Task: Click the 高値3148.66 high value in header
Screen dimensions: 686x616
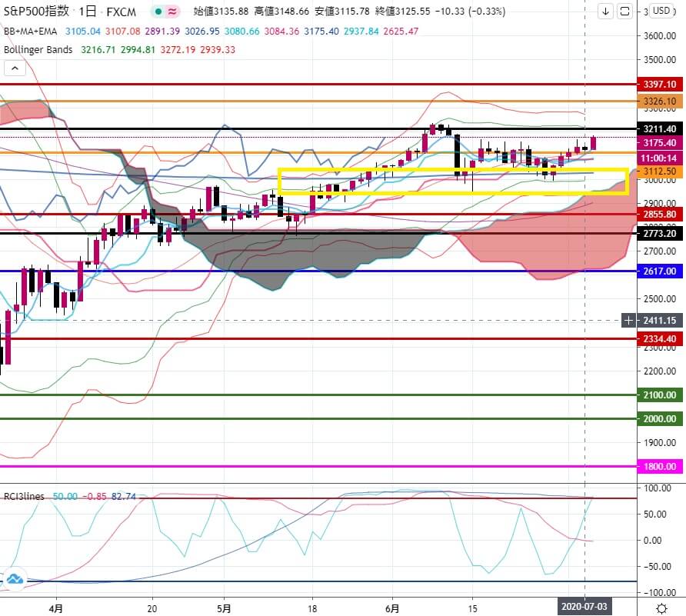Action: (281, 12)
